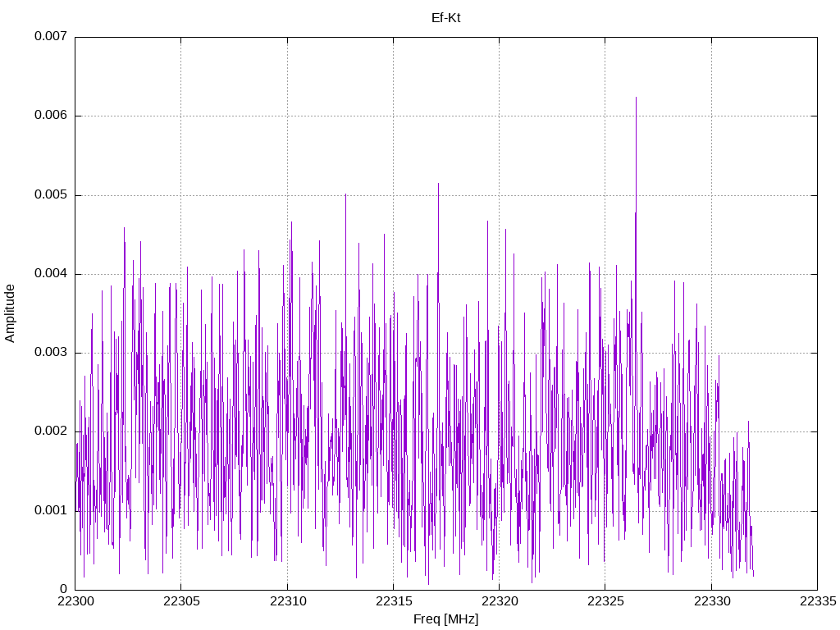
Task: Click x-axis tick label 22330
Action: (711, 601)
